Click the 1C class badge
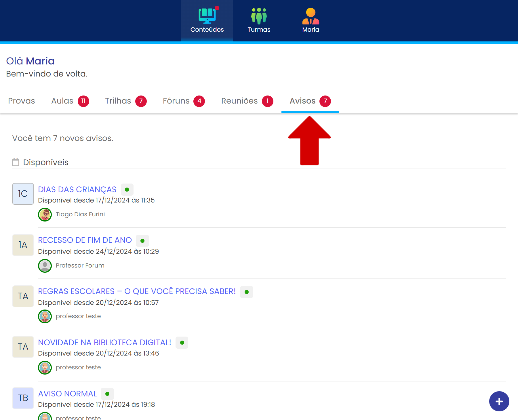Viewport: 518px width, 420px height. pyautogui.click(x=23, y=194)
